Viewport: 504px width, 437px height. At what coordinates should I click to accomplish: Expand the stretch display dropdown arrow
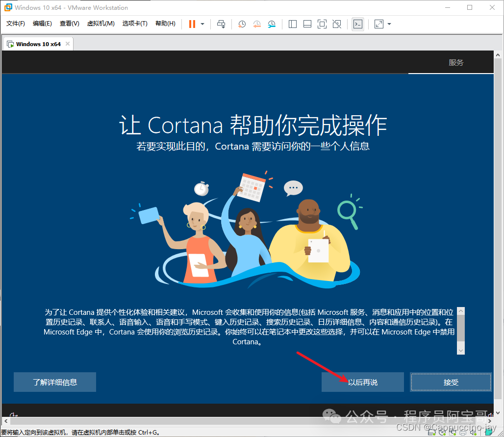[x=389, y=24]
